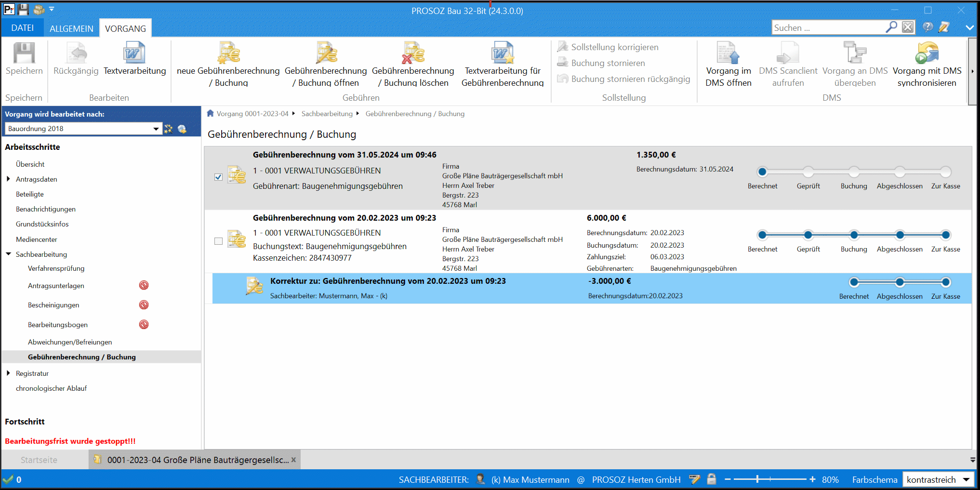Click the breadcrumb arrow after Vorgang 0001-2023-04
980x490 pixels.
(x=293, y=113)
